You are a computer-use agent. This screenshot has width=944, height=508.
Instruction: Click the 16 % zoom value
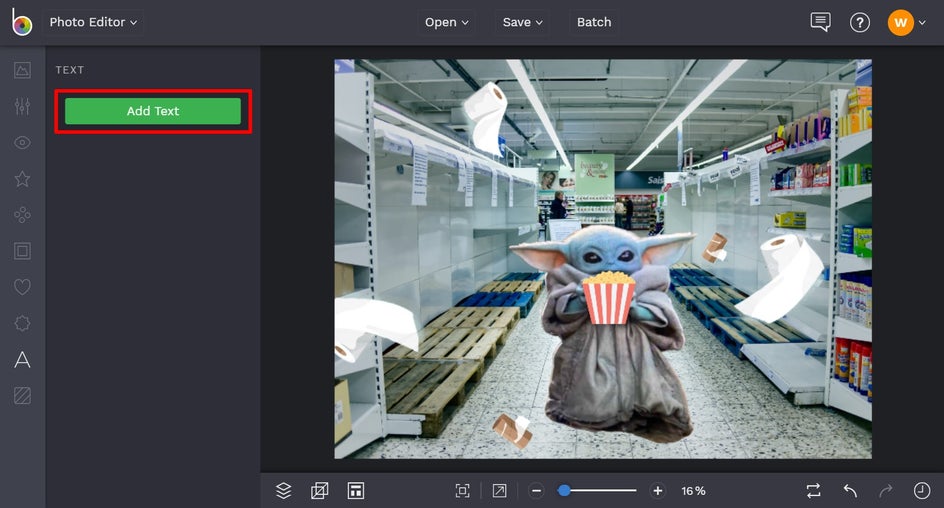pos(693,491)
